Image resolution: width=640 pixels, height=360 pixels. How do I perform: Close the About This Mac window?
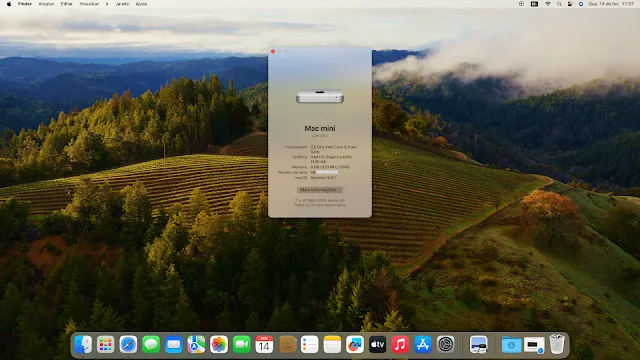(273, 51)
